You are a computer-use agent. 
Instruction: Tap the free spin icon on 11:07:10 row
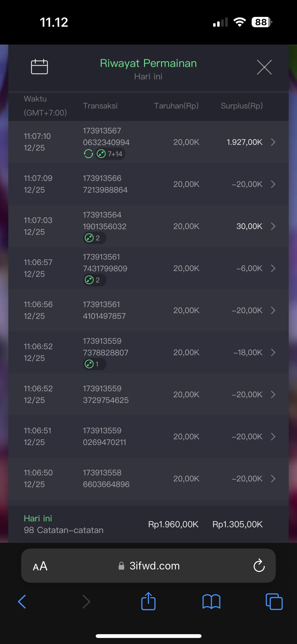click(88, 154)
